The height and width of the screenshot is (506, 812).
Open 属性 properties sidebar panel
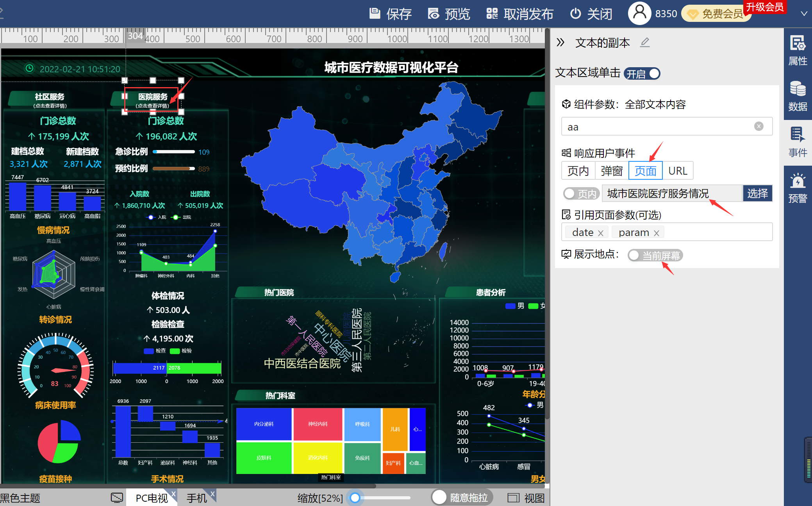click(798, 50)
